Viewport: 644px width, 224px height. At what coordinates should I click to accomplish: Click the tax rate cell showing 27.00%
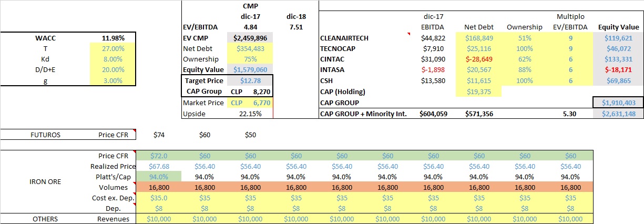(x=112, y=48)
